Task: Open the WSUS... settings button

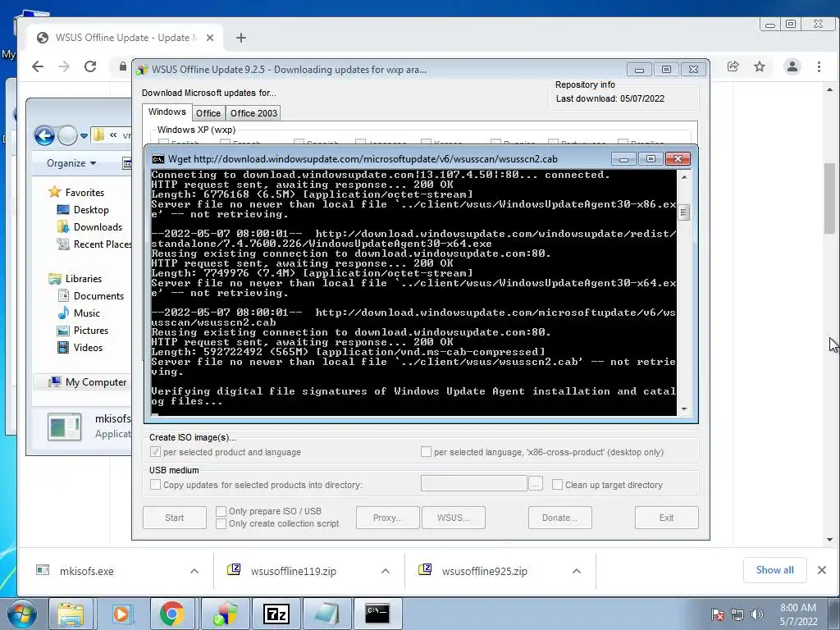Action: 453,518
